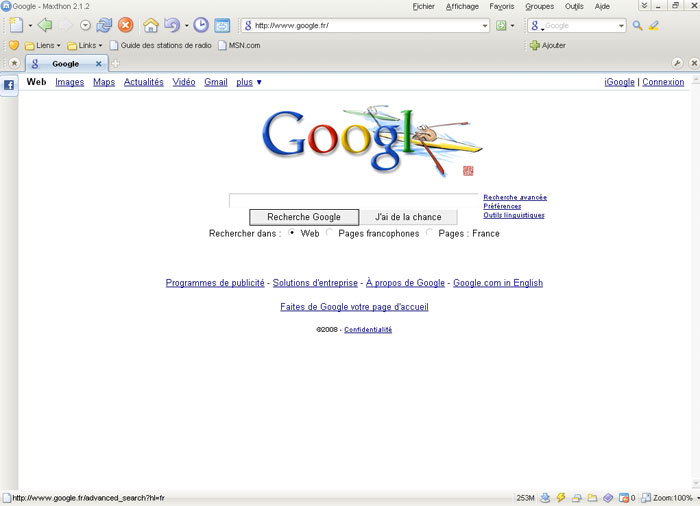Open the Affichage menu
700x506 pixels.
point(462,6)
